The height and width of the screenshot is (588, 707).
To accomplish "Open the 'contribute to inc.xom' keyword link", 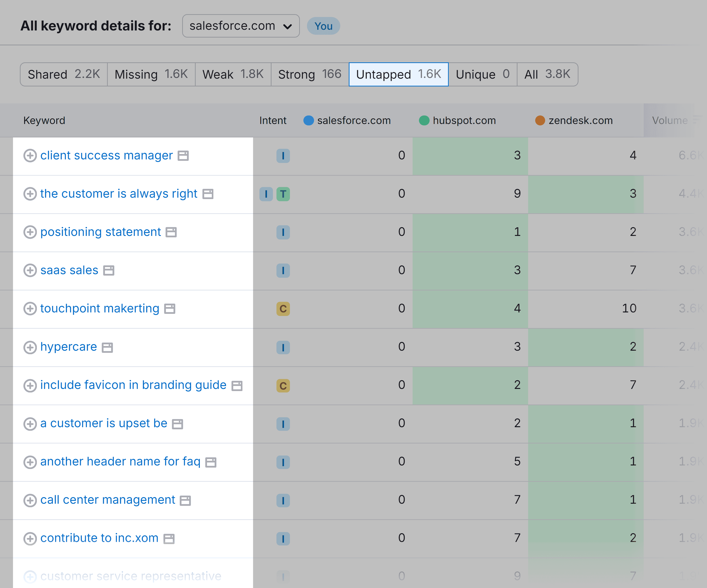I will point(99,538).
